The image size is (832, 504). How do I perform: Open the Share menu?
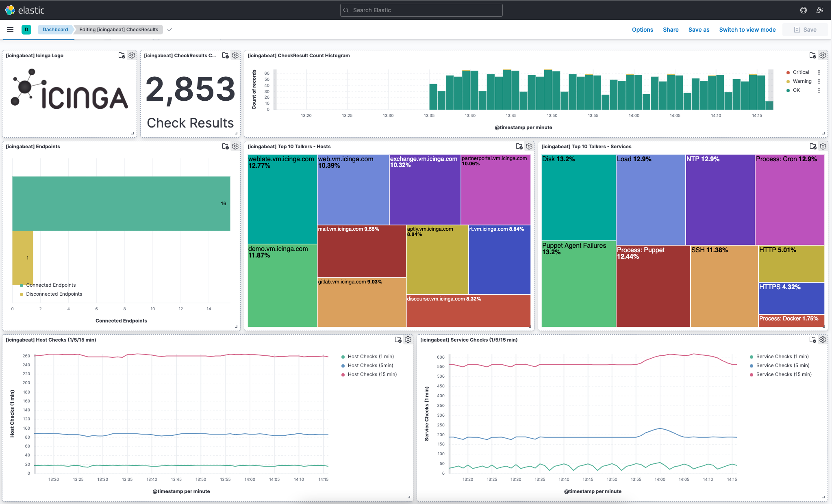[671, 30]
